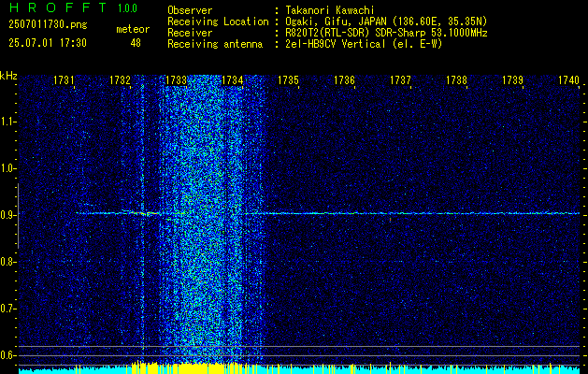The image size is (588, 374).
Task: Click the file name 2507011730.png
Action: tap(48, 25)
